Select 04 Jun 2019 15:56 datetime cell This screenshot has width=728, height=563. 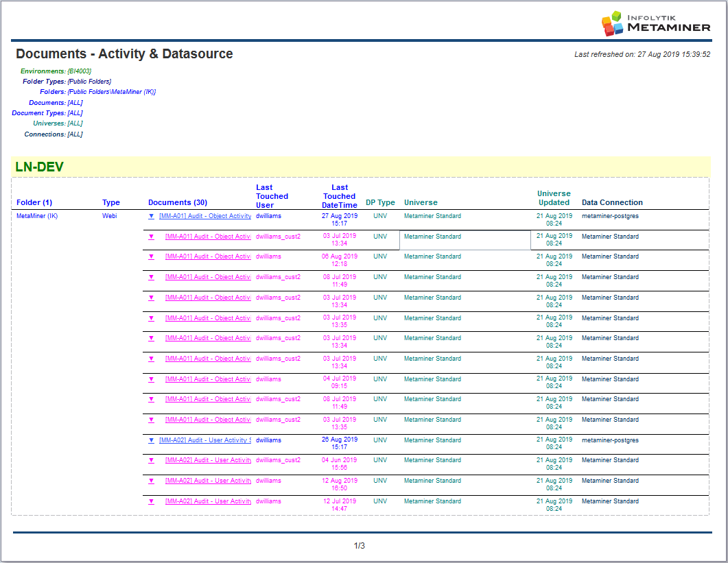coord(340,464)
